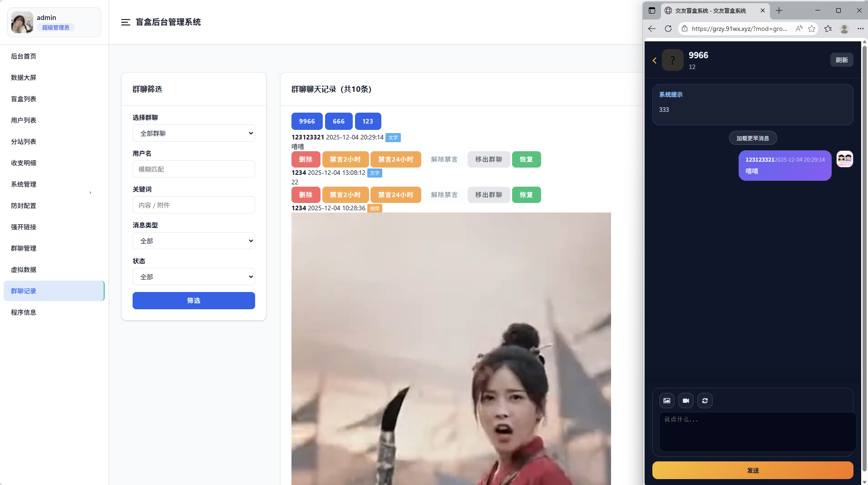Click the hamburger menu beside 盲盒后台管理系统
Viewport: 868px width, 485px height.
[x=125, y=22]
